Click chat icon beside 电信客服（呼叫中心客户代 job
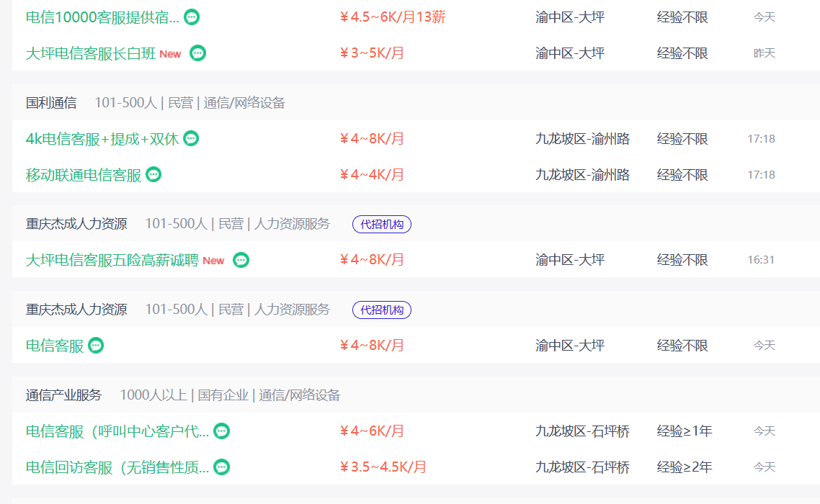Image resolution: width=820 pixels, height=504 pixels. click(222, 431)
